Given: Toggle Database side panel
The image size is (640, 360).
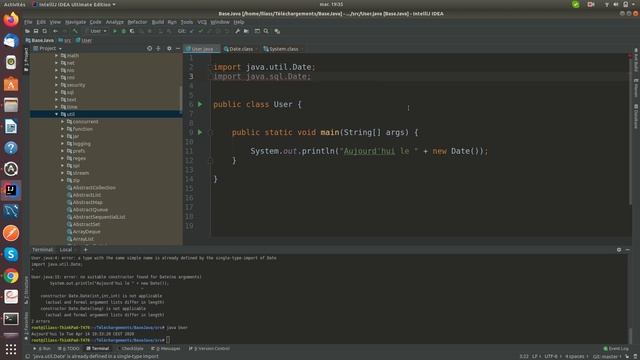Looking at the screenshot, I should 636,116.
